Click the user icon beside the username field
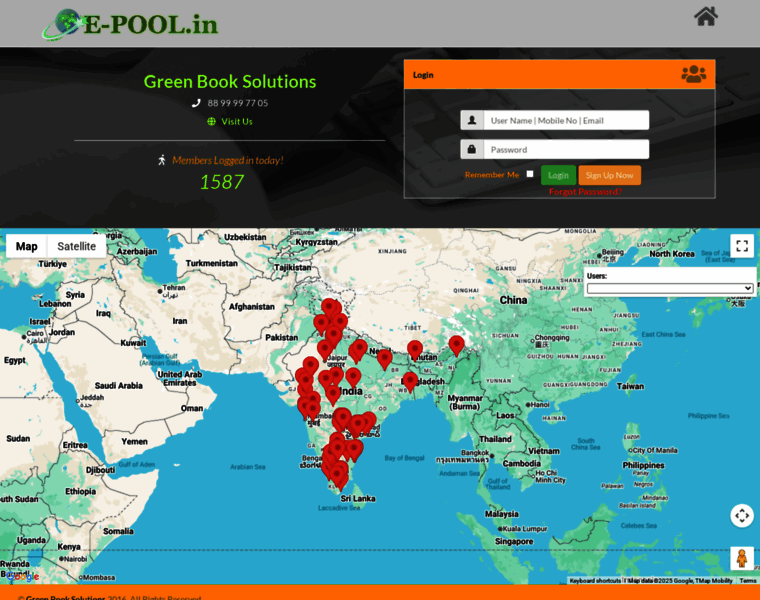 (x=472, y=120)
